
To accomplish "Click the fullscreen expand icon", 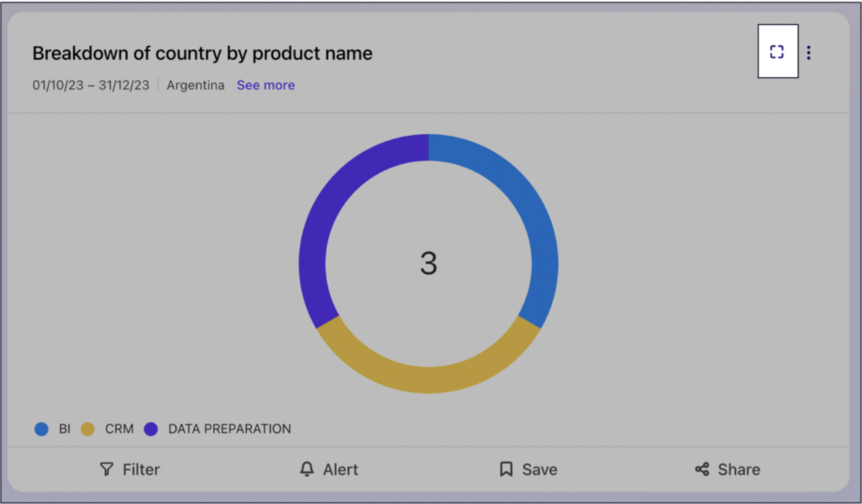I will pyautogui.click(x=777, y=52).
